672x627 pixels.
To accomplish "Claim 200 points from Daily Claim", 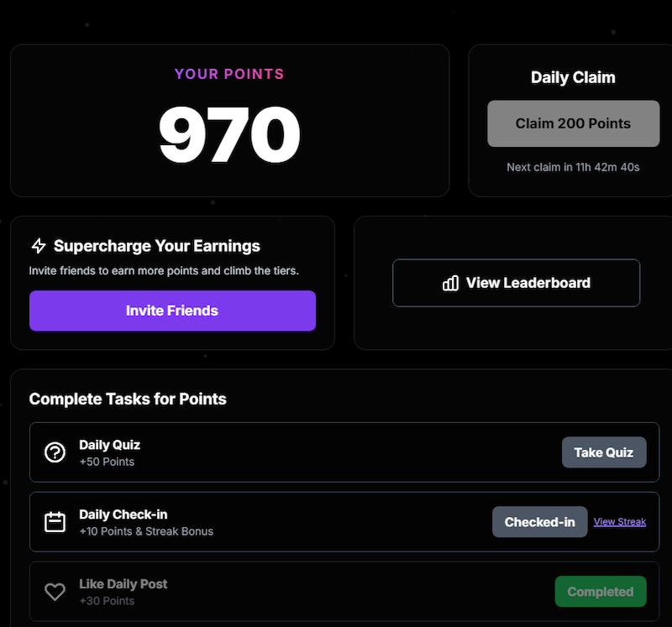I will tap(573, 123).
